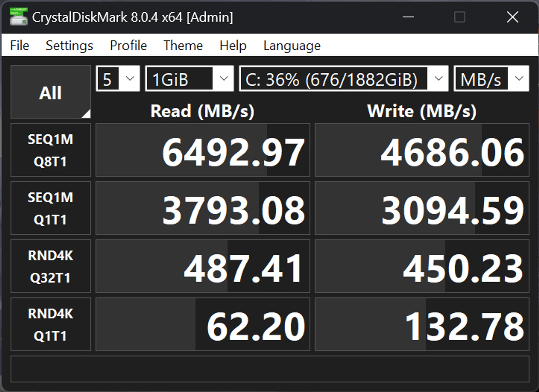Close the CrystalDiskMark window
This screenshot has width=539, height=392.
coord(513,17)
